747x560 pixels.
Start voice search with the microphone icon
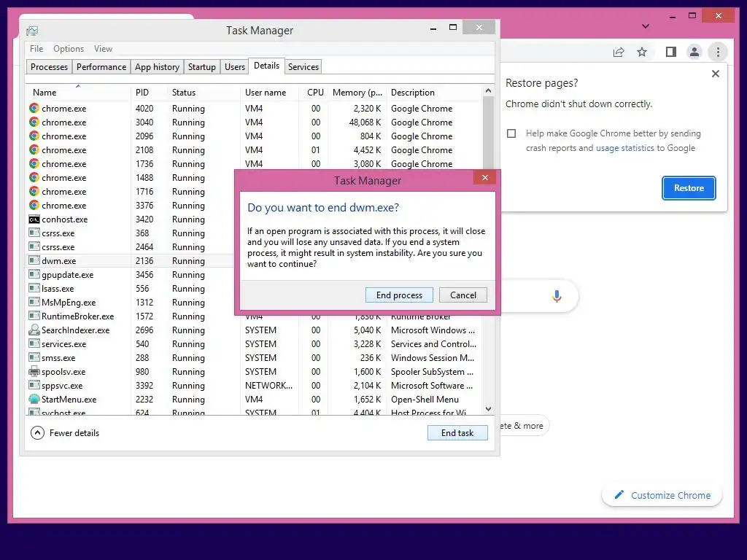[x=557, y=296]
